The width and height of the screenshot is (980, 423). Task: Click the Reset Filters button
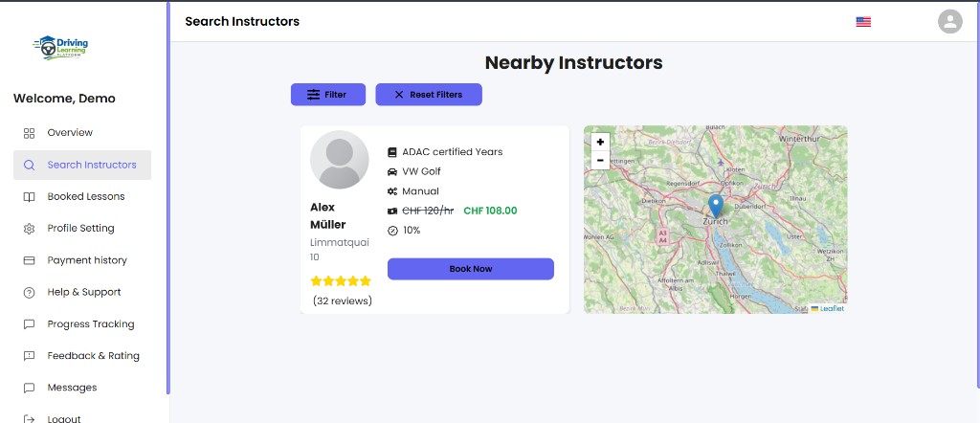click(429, 95)
